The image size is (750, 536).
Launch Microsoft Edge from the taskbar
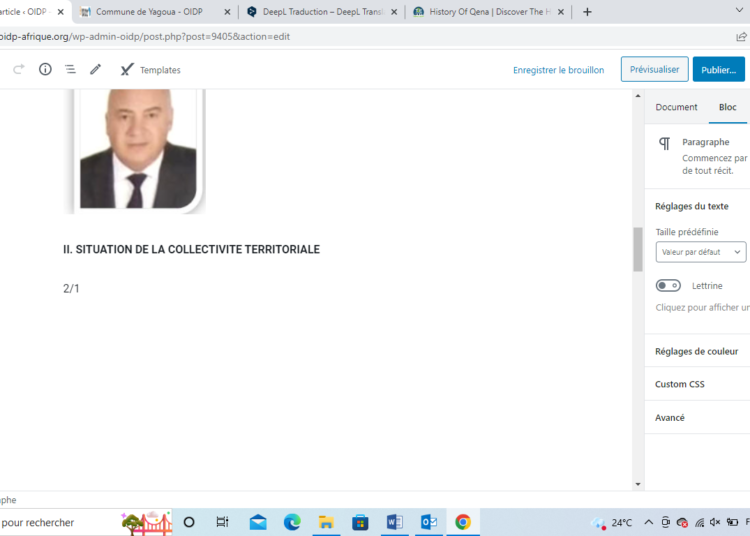coord(292,522)
